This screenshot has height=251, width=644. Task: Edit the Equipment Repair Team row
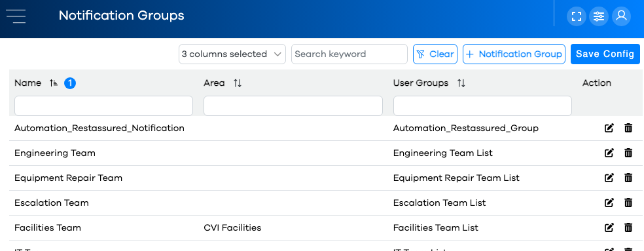point(609,178)
